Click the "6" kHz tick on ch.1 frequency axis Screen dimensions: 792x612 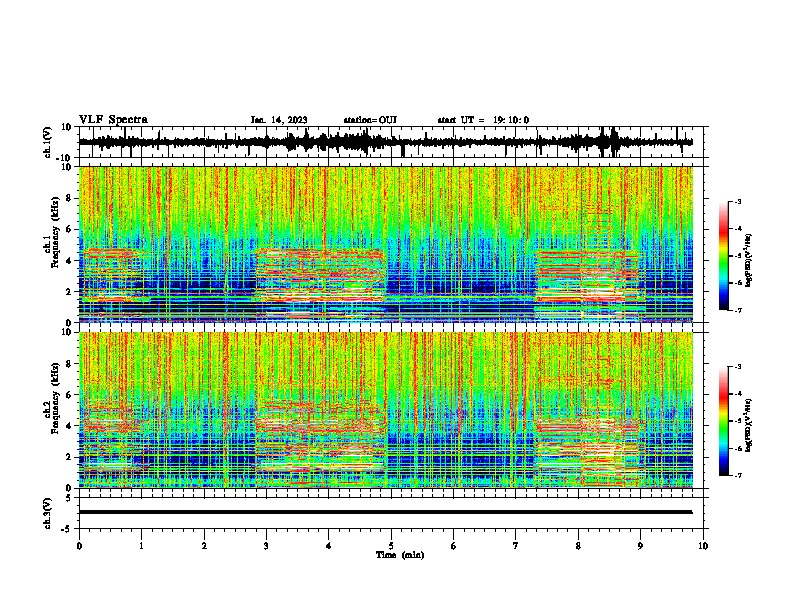[x=69, y=229]
